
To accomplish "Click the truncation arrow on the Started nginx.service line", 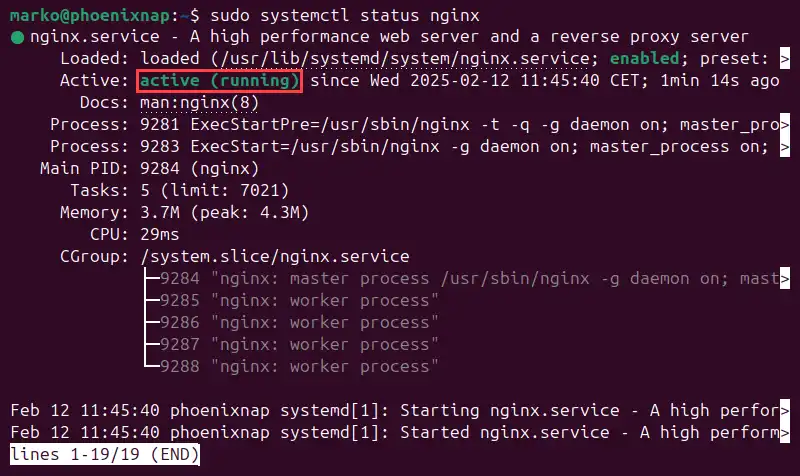I will 785,433.
